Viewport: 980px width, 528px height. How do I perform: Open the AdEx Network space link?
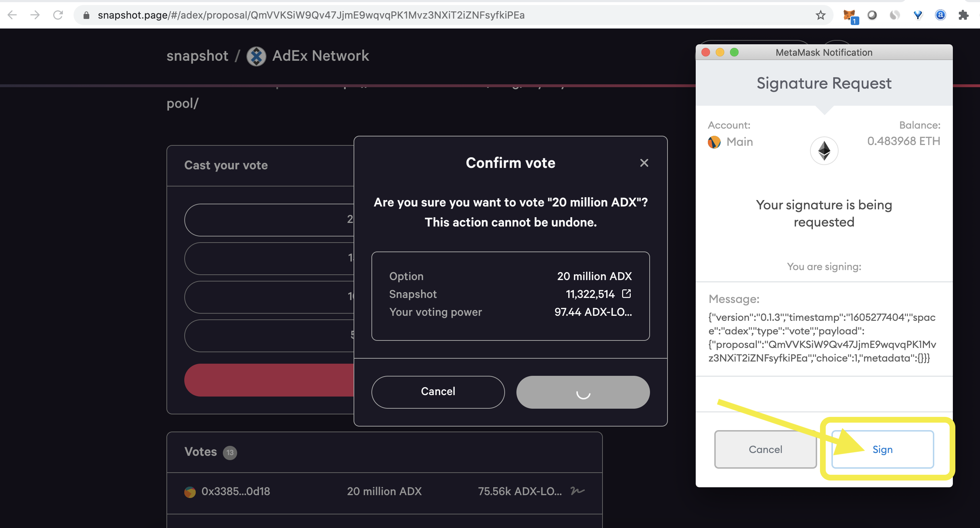click(x=320, y=56)
